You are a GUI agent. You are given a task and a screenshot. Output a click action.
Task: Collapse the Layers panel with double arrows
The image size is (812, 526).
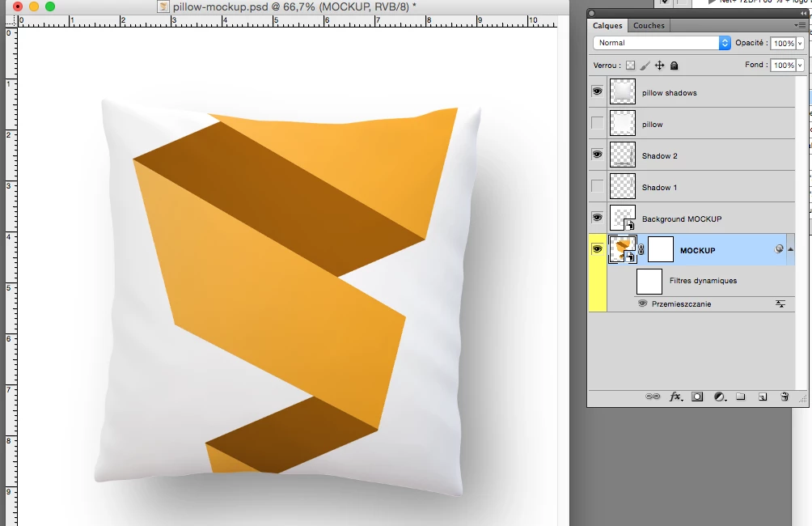[x=804, y=14]
